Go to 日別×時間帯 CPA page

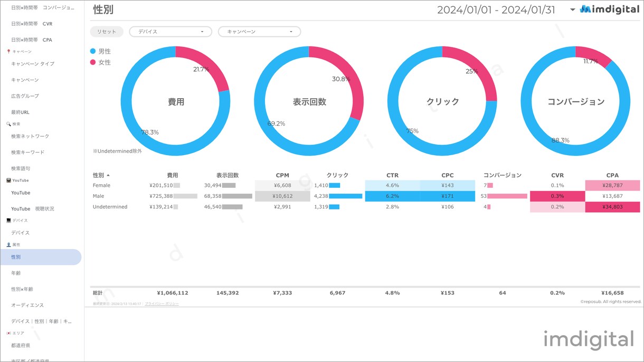click(32, 40)
